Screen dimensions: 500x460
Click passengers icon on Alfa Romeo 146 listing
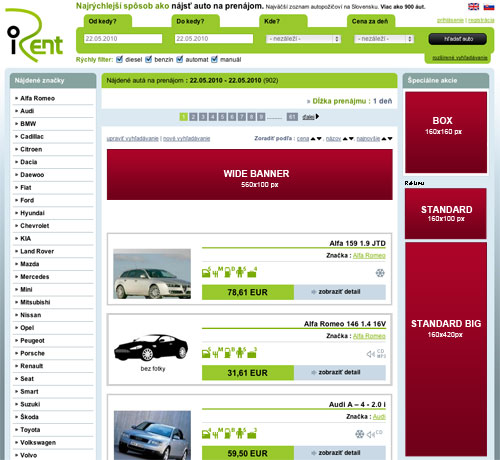(x=240, y=353)
